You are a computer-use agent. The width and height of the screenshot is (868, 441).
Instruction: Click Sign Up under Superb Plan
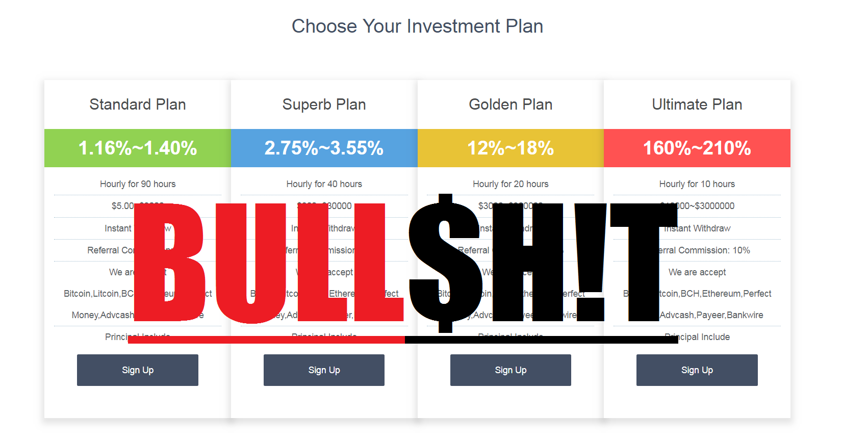tap(324, 370)
